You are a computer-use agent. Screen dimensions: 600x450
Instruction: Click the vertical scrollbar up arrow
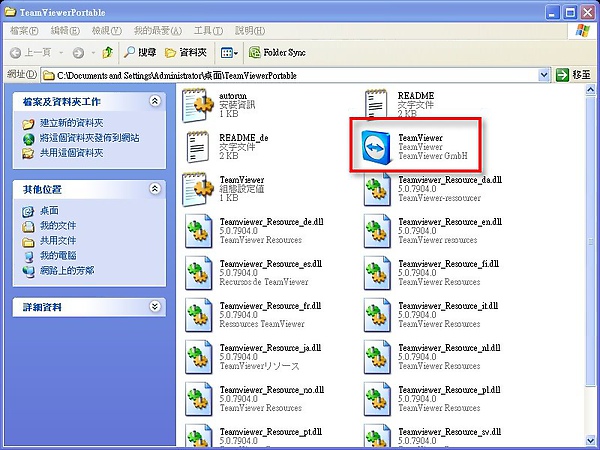coord(590,90)
